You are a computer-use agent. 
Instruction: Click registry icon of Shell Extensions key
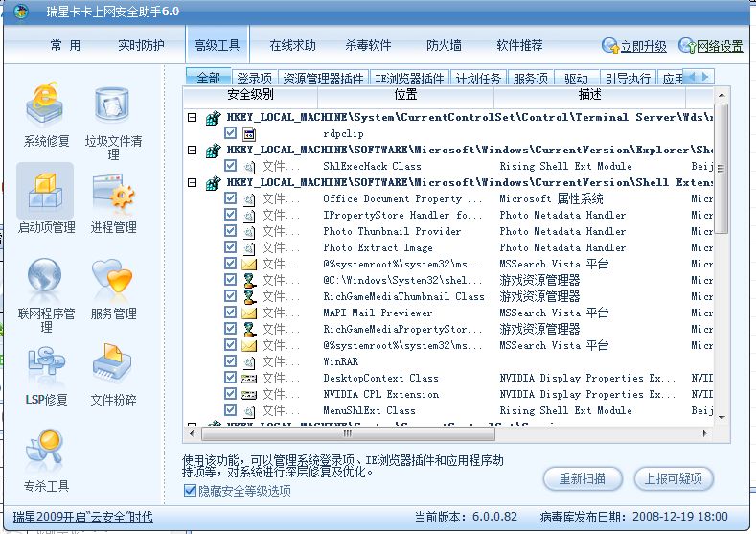(x=213, y=183)
